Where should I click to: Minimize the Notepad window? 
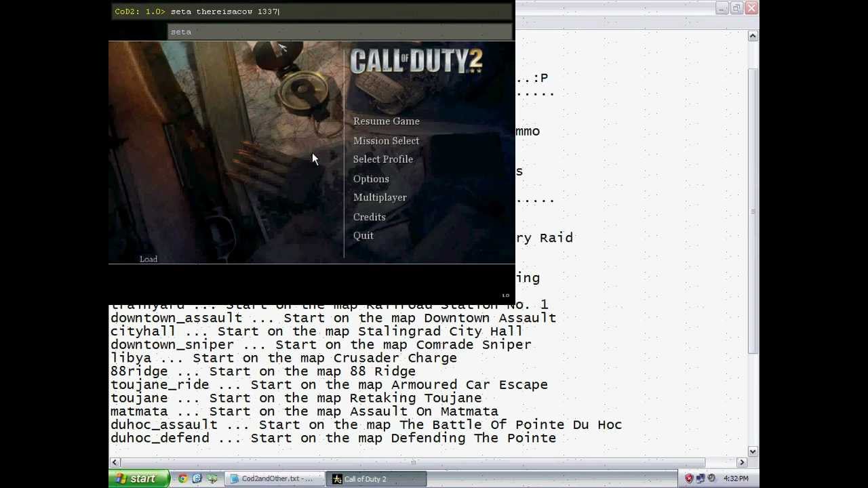click(722, 8)
